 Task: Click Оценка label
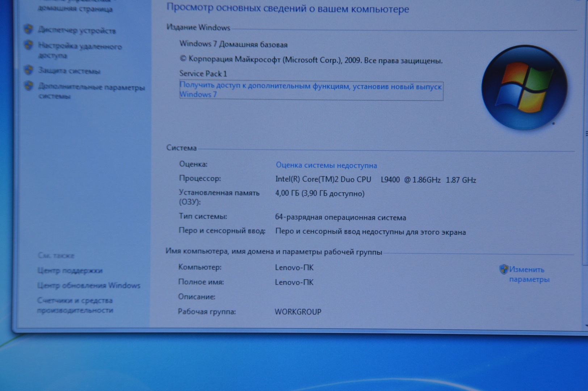[x=193, y=164]
